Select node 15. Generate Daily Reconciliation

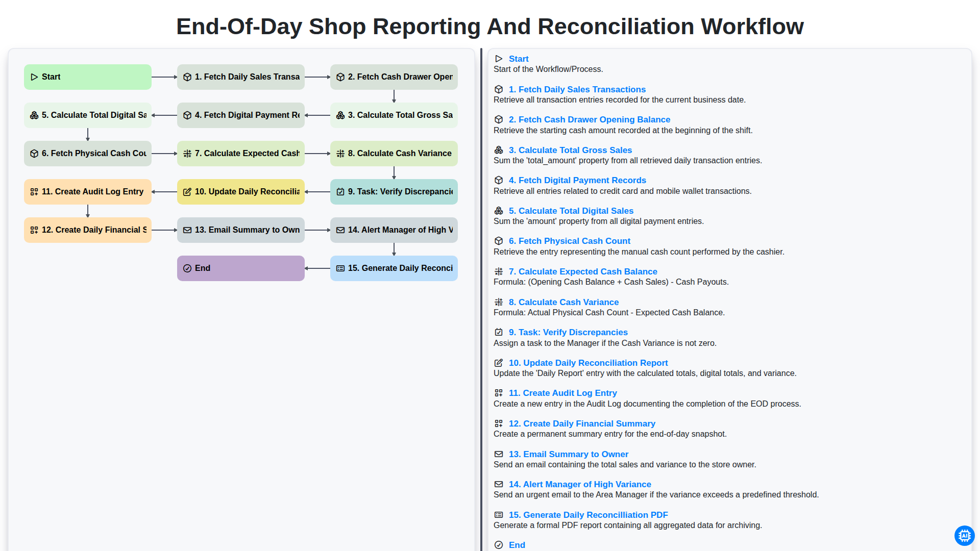[394, 268]
